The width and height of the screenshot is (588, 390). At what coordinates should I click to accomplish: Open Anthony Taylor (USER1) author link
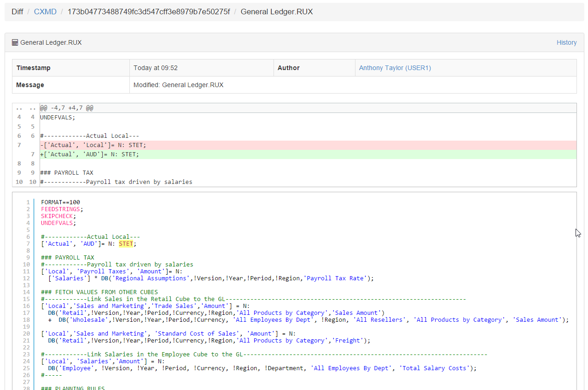coord(395,68)
